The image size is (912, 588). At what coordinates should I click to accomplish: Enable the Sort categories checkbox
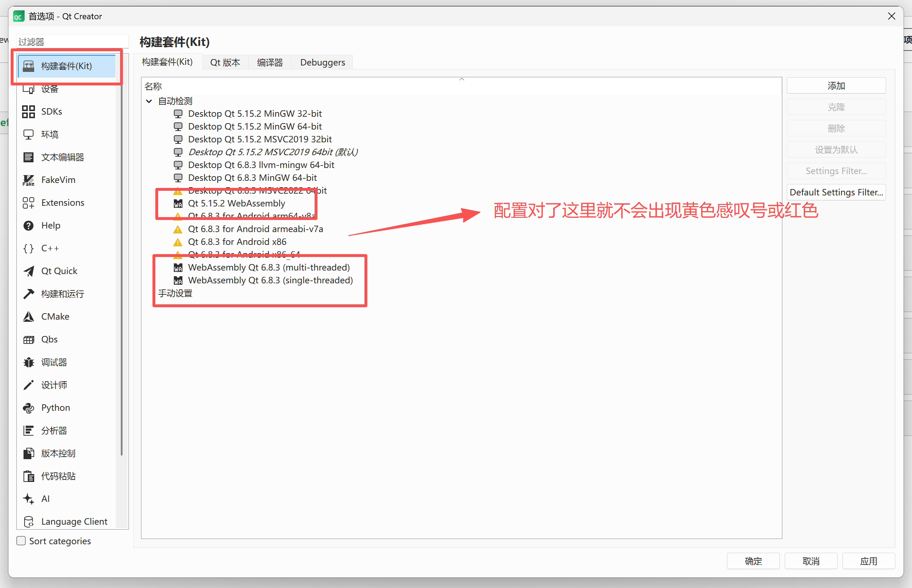point(21,541)
